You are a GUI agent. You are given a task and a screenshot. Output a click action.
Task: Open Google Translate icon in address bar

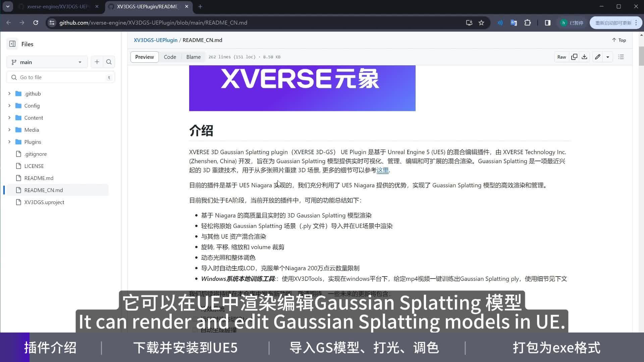(x=514, y=22)
